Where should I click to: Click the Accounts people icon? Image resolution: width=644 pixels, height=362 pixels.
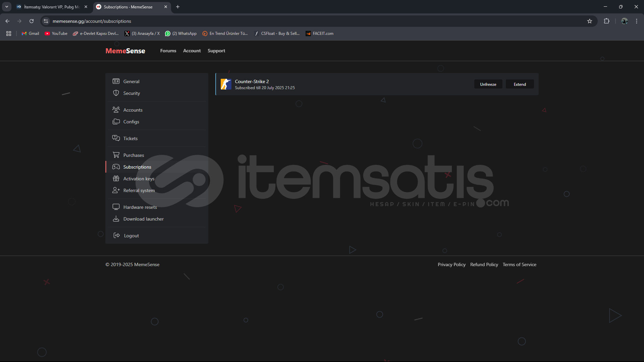coord(116,110)
